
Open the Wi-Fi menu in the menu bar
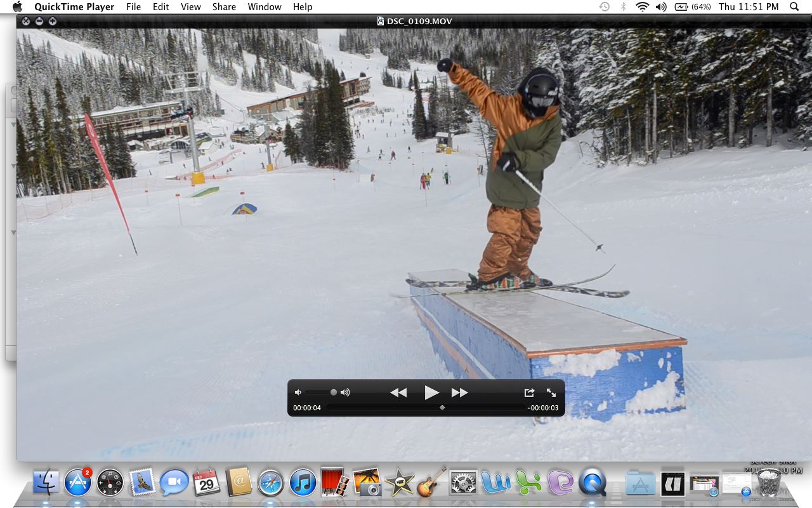642,7
